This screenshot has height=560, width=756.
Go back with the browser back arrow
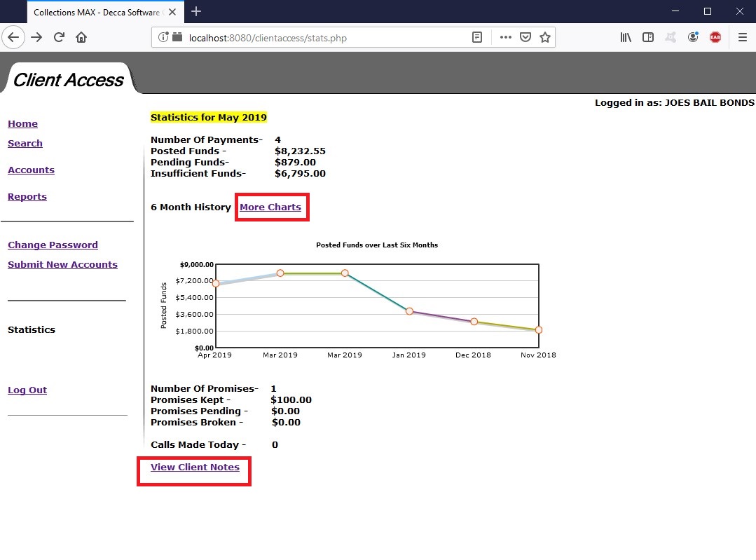click(13, 37)
